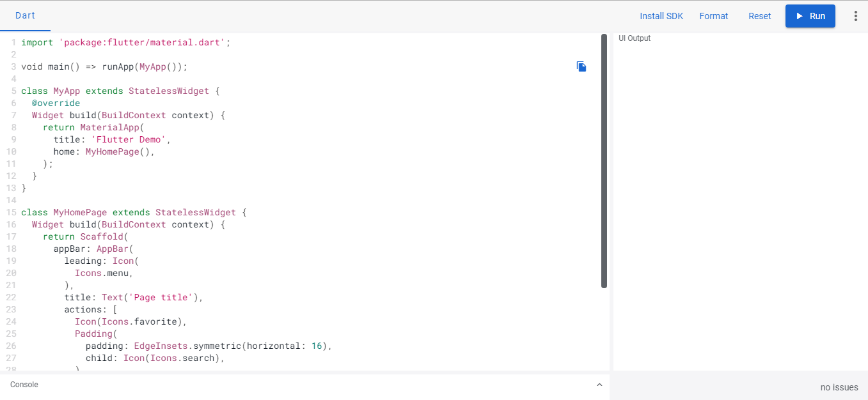868x400 pixels.
Task: Select the Dart tab
Action: point(25,15)
